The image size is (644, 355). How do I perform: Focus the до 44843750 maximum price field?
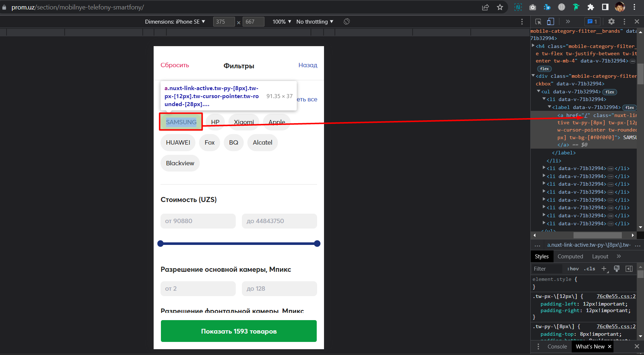tap(279, 221)
